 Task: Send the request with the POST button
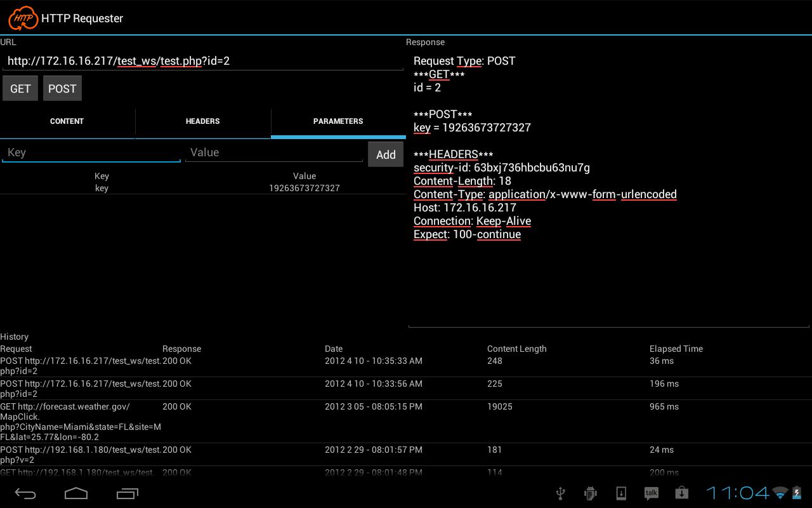(62, 88)
